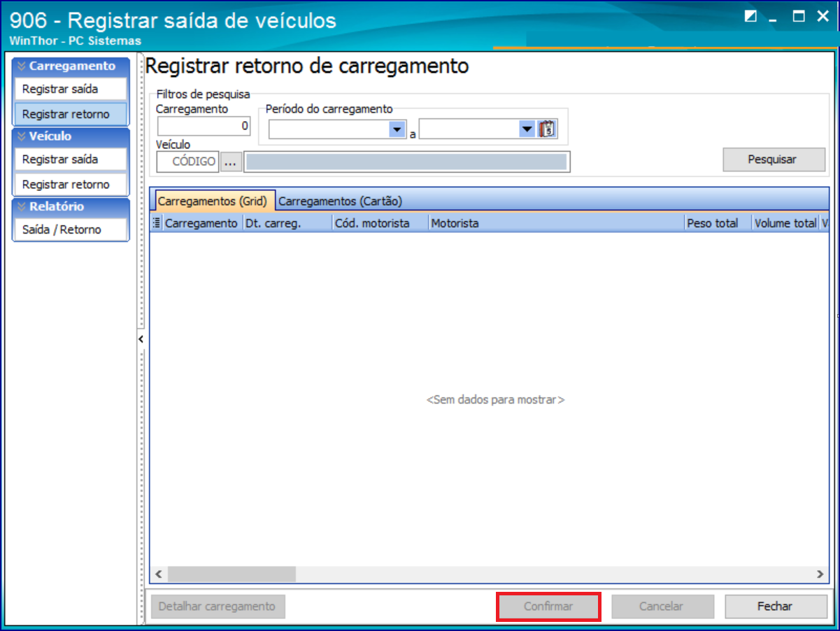Select Registrar saída under Carregamento
This screenshot has height=631, width=840.
pyautogui.click(x=71, y=89)
